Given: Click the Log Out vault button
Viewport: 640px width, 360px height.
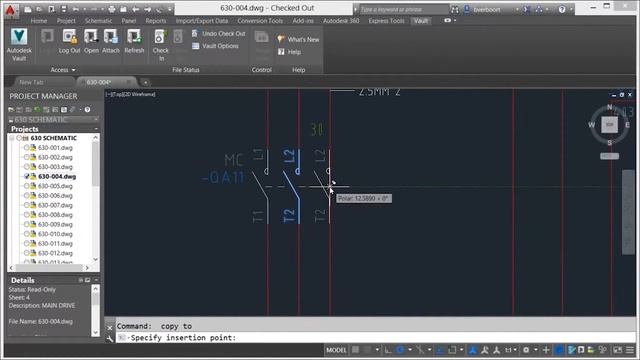Looking at the screenshot, I should (69, 42).
